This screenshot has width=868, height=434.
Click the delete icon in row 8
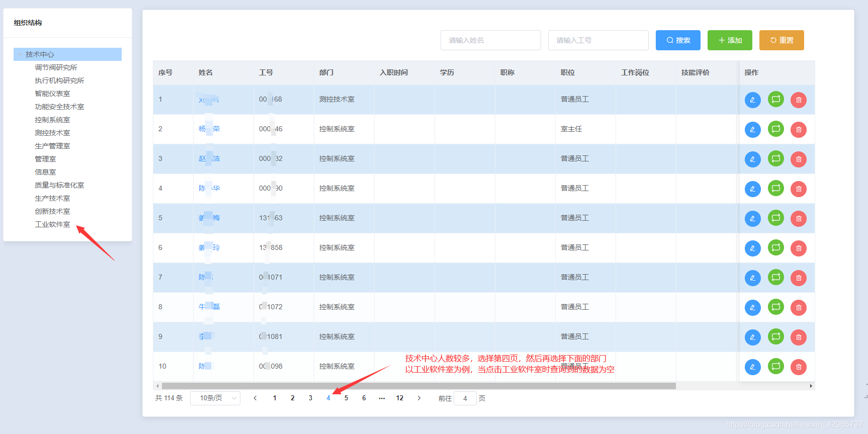click(x=799, y=308)
